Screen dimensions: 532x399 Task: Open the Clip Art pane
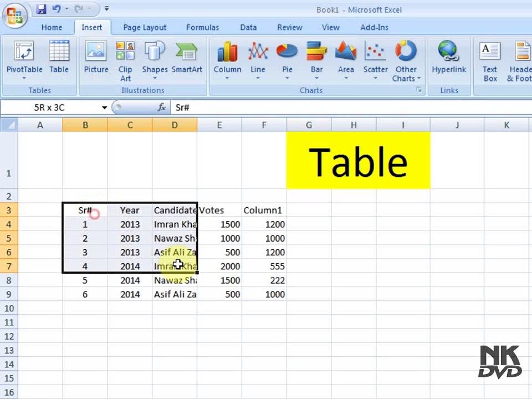tap(125, 61)
